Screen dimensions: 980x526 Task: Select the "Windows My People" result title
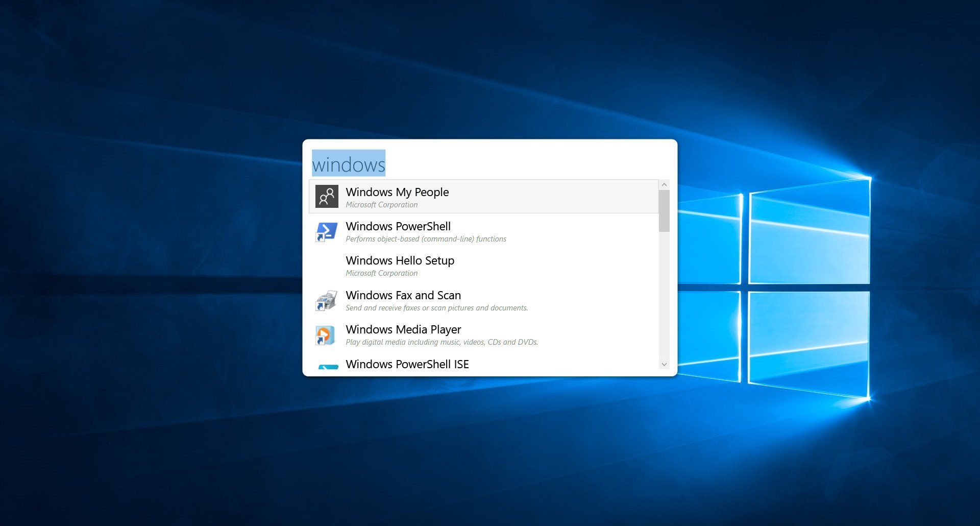(x=397, y=193)
